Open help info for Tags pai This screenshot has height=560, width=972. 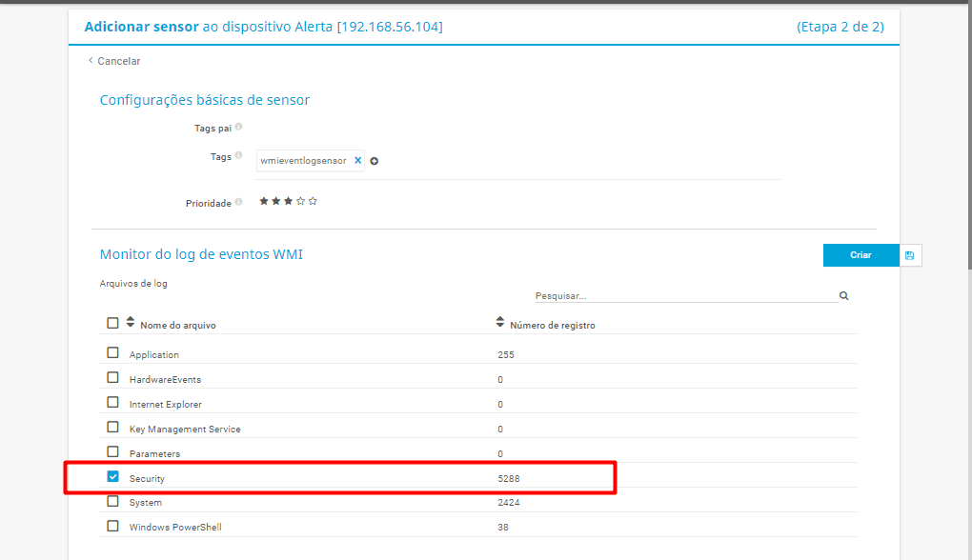pyautogui.click(x=238, y=127)
